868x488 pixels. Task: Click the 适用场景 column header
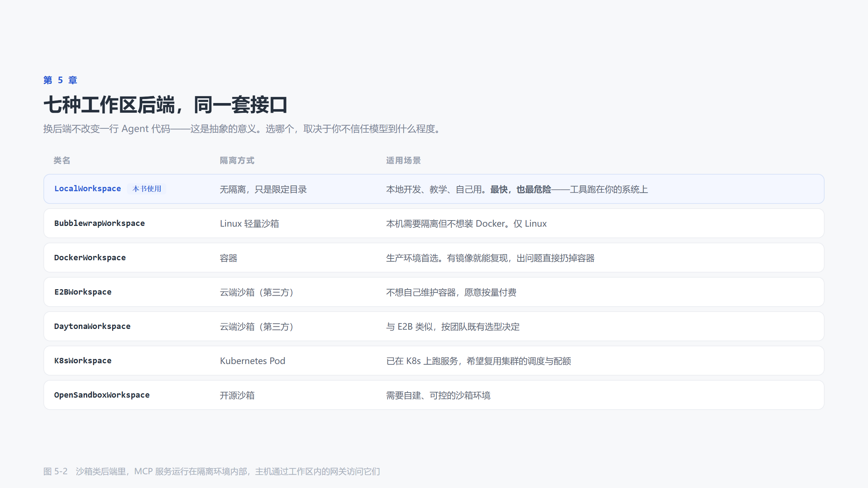tap(403, 160)
